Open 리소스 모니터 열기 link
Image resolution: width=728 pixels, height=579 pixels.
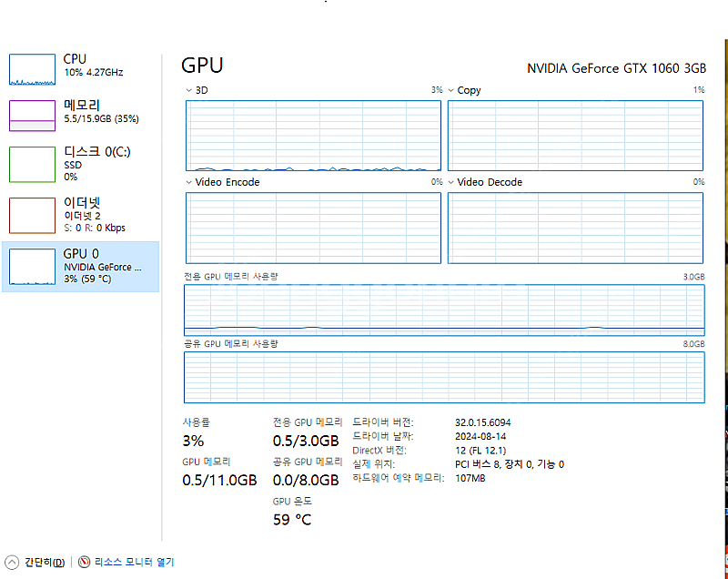click(134, 562)
